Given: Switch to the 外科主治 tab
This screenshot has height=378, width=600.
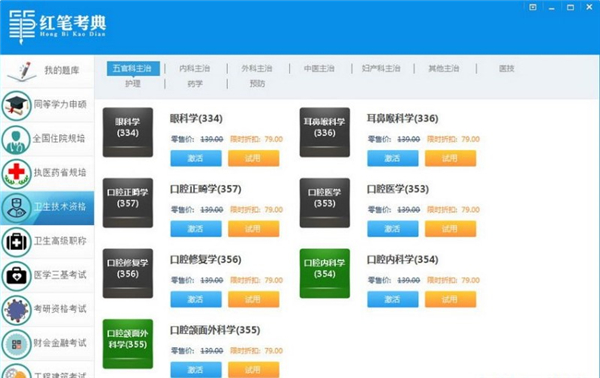Looking at the screenshot, I should (257, 68).
